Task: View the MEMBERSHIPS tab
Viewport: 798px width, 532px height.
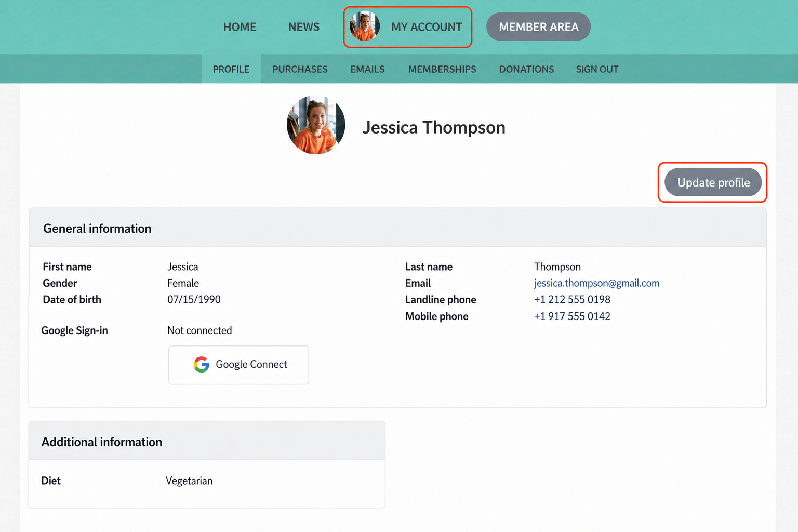Action: (x=442, y=69)
